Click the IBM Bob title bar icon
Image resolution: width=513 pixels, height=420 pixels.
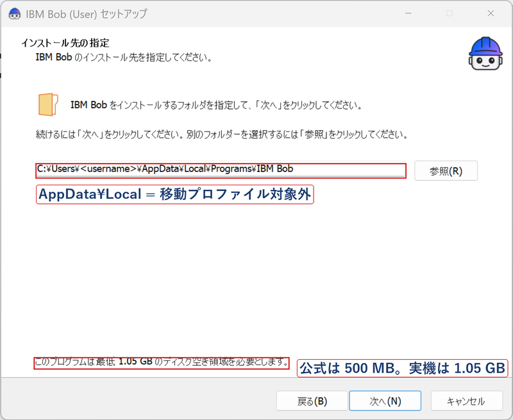pos(14,13)
